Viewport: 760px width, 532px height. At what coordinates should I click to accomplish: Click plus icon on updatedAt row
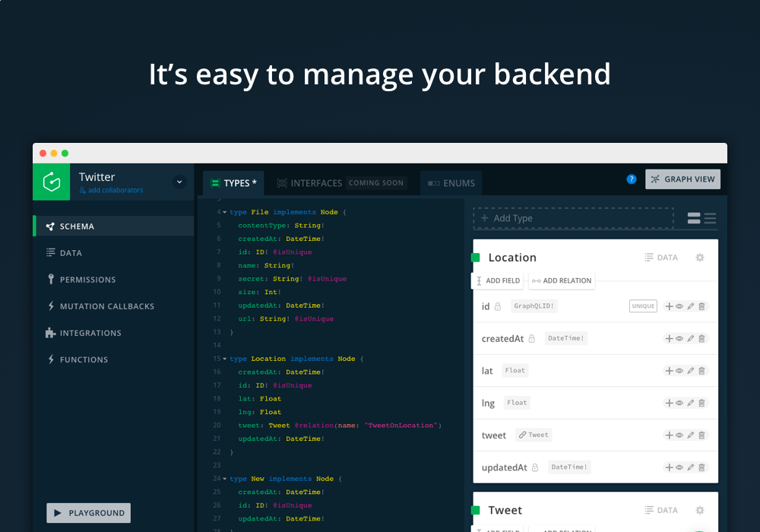[x=670, y=467]
